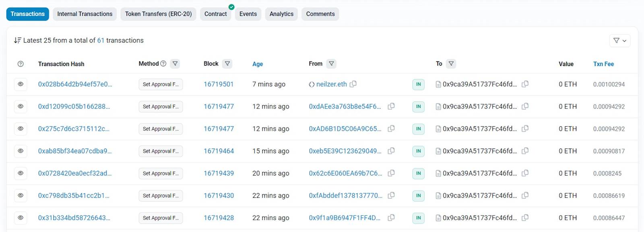The height and width of the screenshot is (232, 644).
Task: Open transaction hash 0xd12099c05b166288
Action: click(x=74, y=107)
